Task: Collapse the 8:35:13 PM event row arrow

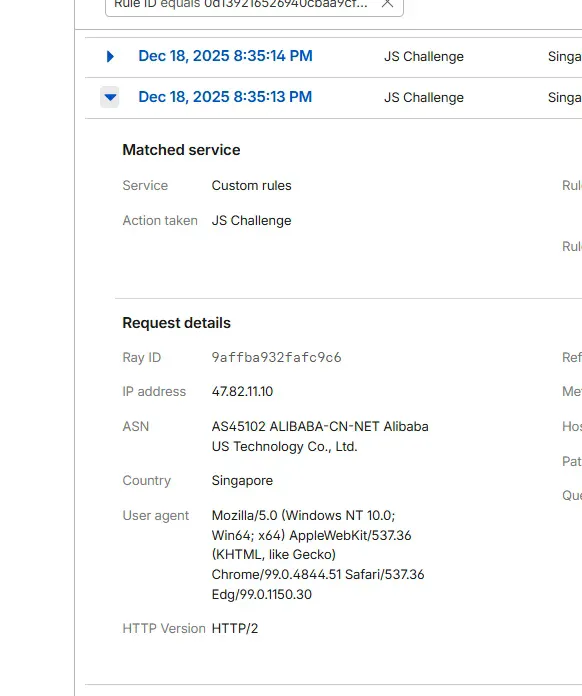Action: tap(110, 97)
